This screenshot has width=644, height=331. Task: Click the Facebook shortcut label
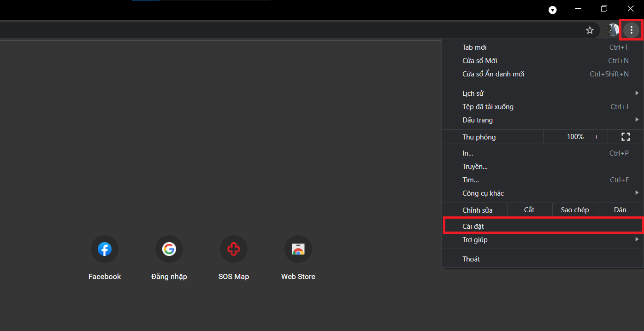(105, 277)
